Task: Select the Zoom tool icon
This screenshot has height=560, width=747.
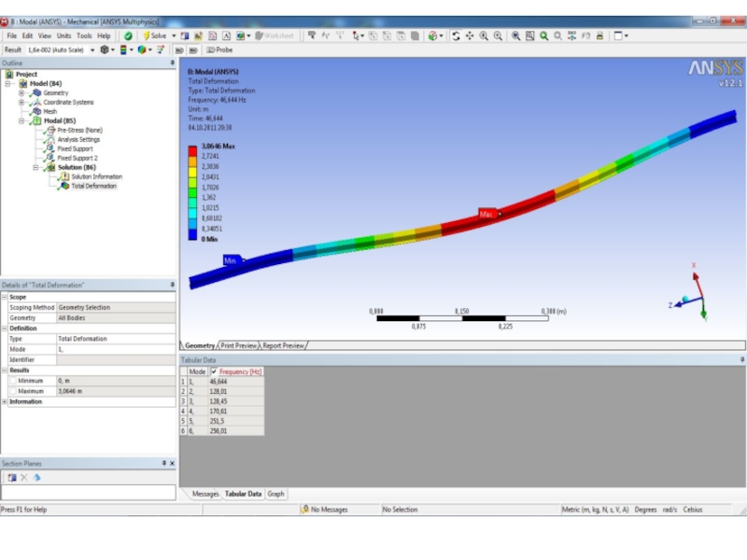Action: [x=484, y=35]
